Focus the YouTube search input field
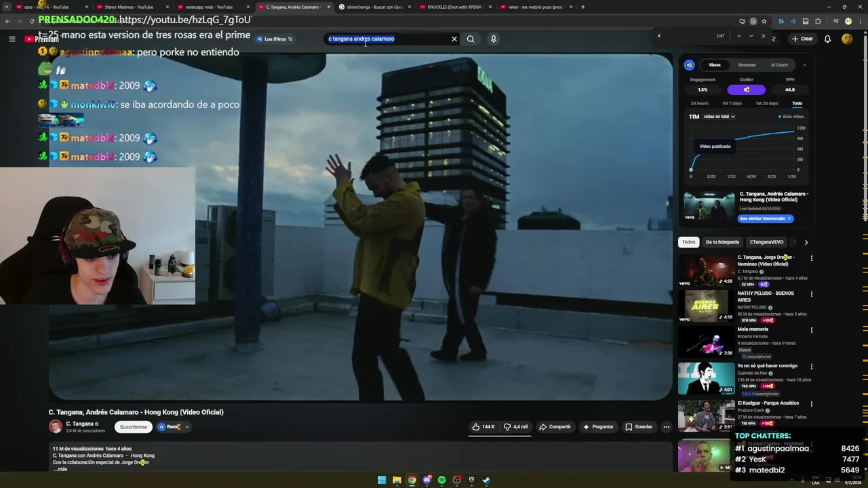 387,39
